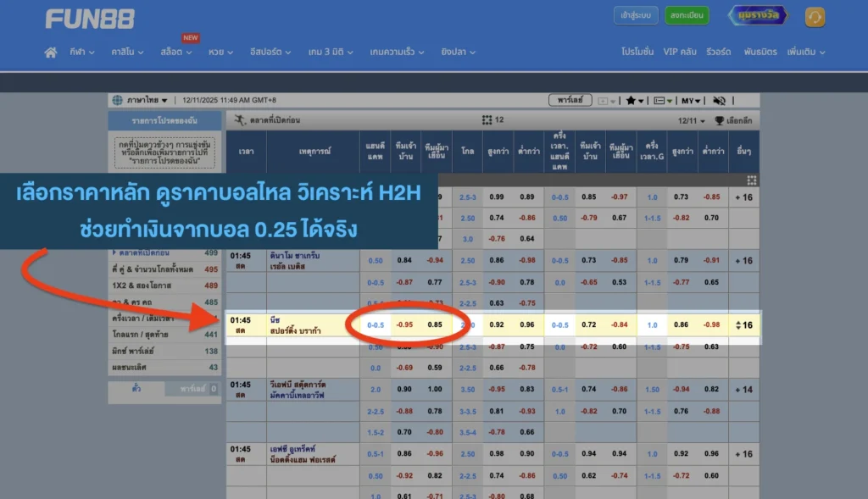Expand the MY dropdown on the odds toolbar
This screenshot has width=868, height=499.
coord(690,100)
